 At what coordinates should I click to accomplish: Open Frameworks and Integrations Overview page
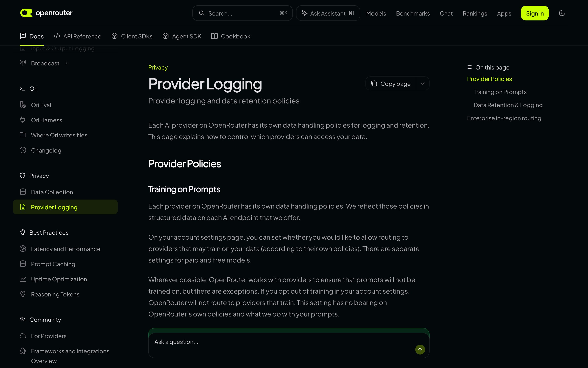[65, 356]
